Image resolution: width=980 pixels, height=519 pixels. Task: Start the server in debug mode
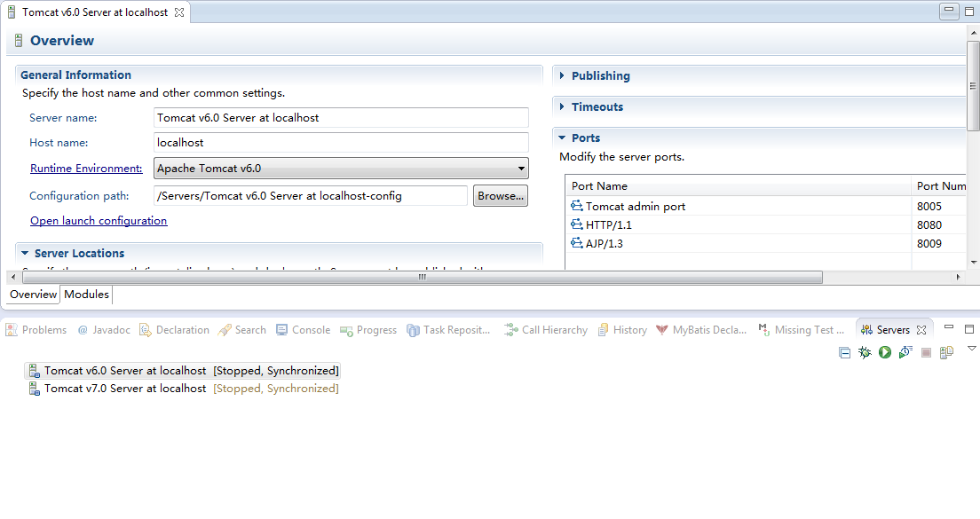coord(865,352)
